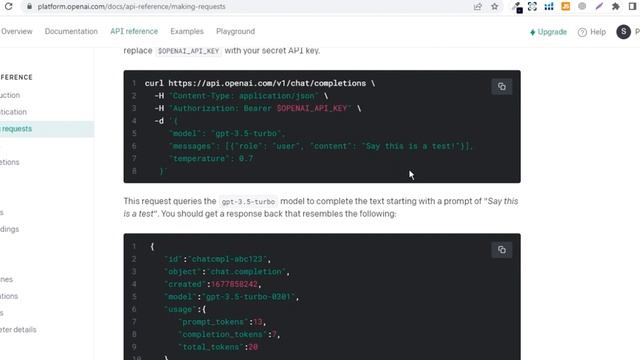Click the Authorization: Bearer header line
The image size is (640, 360).
point(258,109)
